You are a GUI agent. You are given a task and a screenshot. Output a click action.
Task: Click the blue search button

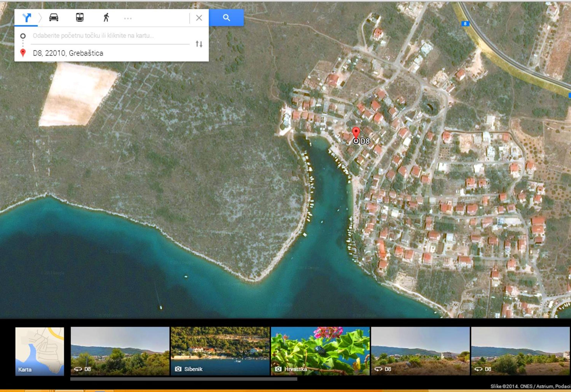click(226, 18)
